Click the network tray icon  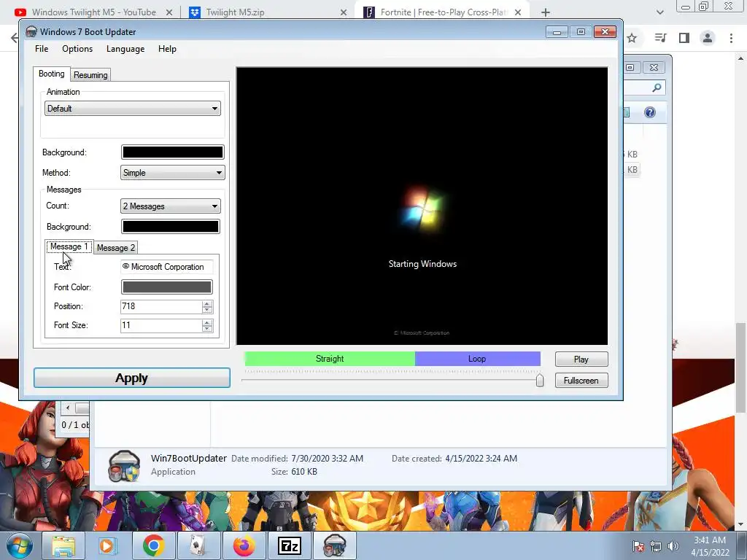click(x=656, y=546)
